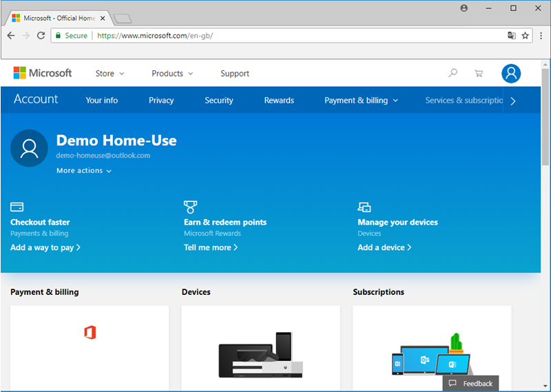Click the Account heading link
Screen dimensions: 551x392
(36, 99)
